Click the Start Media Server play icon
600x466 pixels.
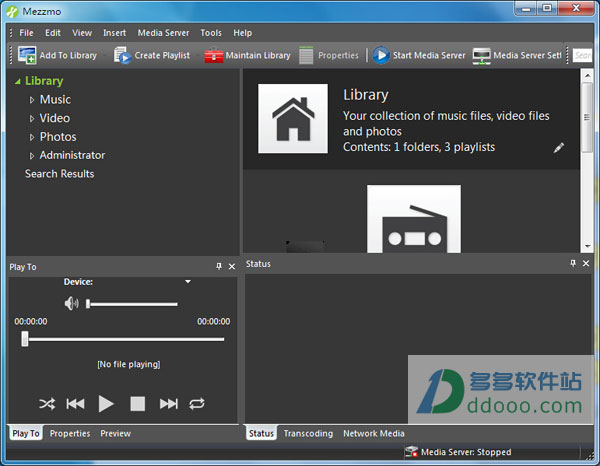381,55
